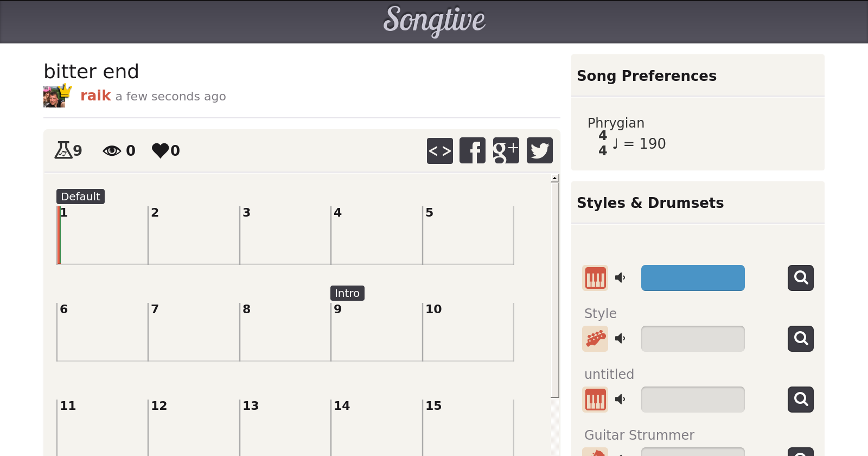868x456 pixels.
Task: Go to Songtive home logo
Action: (434, 21)
